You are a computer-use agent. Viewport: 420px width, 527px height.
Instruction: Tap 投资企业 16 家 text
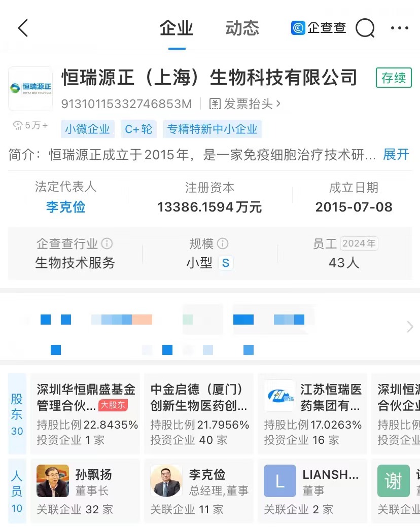point(301,440)
